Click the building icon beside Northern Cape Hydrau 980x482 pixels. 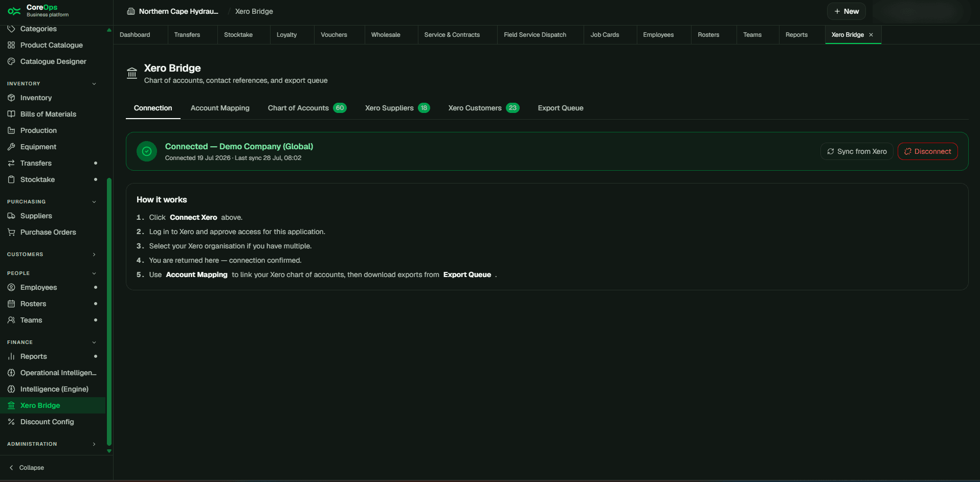pos(131,11)
